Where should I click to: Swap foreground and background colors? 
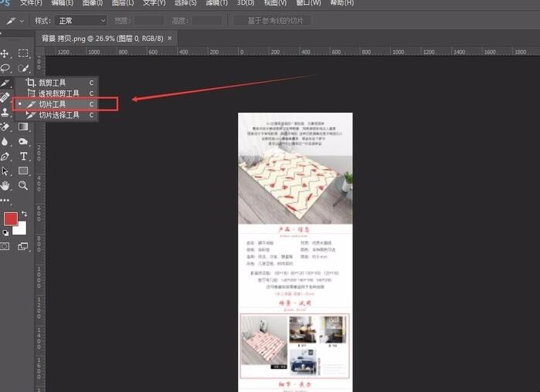[x=24, y=214]
